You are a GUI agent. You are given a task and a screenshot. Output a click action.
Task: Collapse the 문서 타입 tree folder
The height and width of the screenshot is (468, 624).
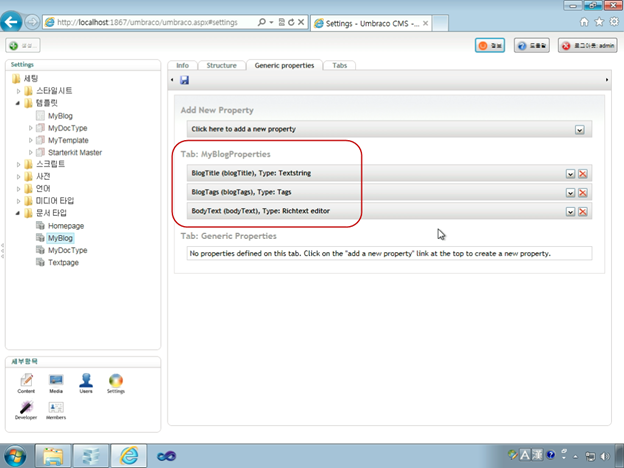18,213
